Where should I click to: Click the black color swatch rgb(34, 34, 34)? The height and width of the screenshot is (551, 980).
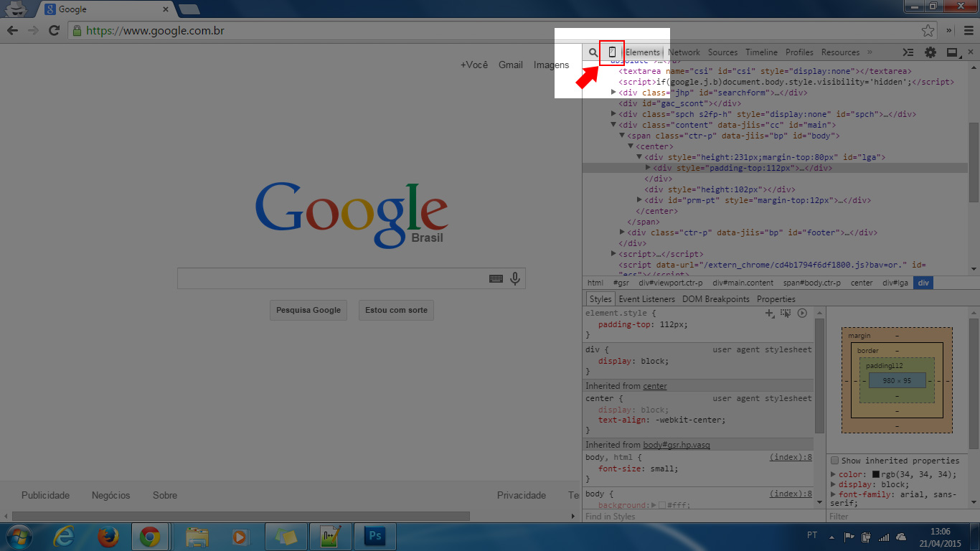(876, 474)
